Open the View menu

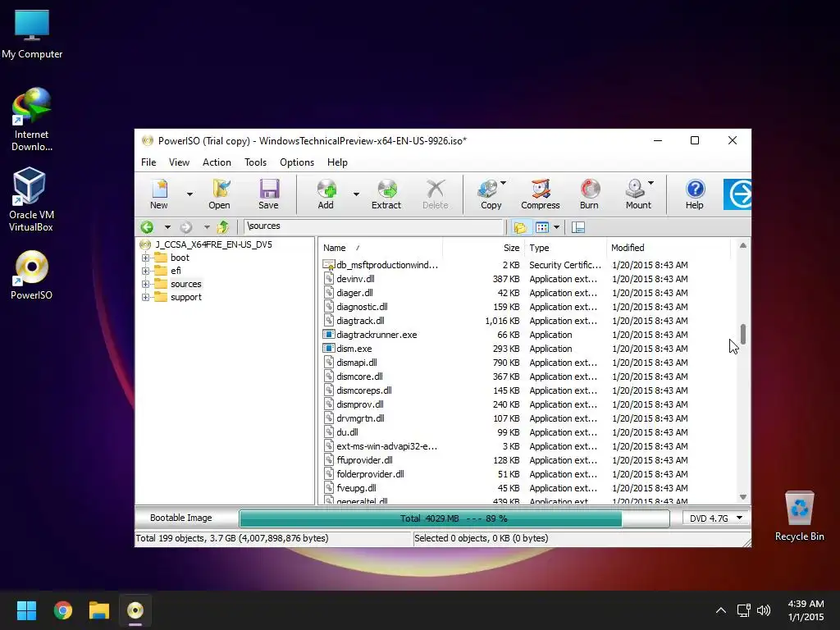(x=179, y=162)
